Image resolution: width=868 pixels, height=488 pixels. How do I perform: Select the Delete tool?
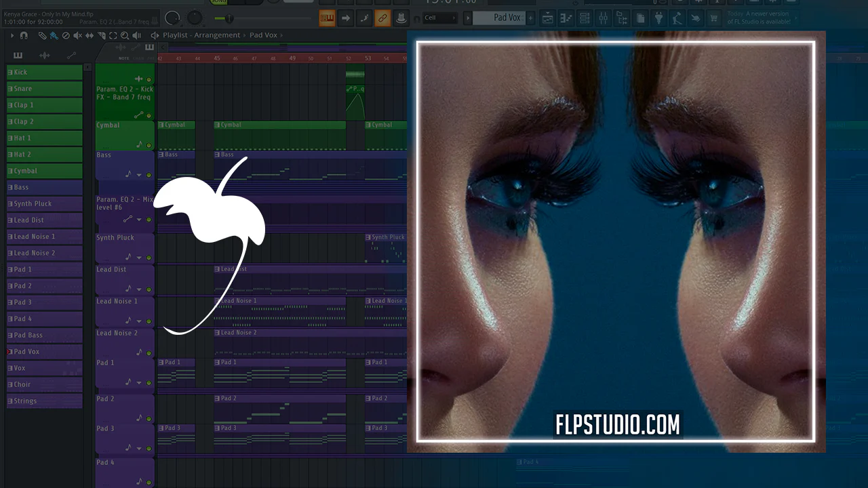[x=66, y=35]
